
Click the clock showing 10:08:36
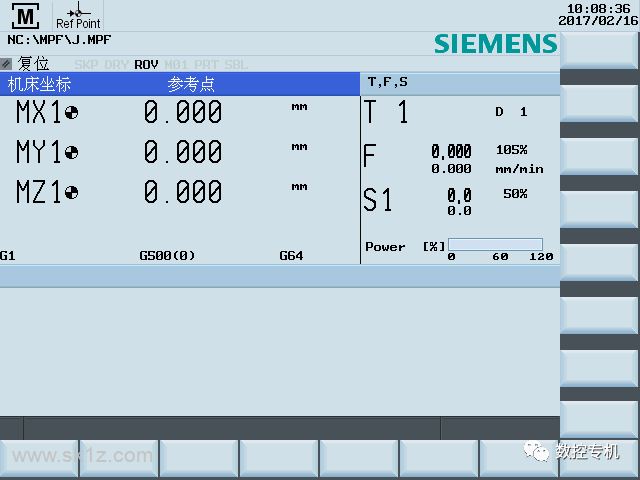point(598,9)
